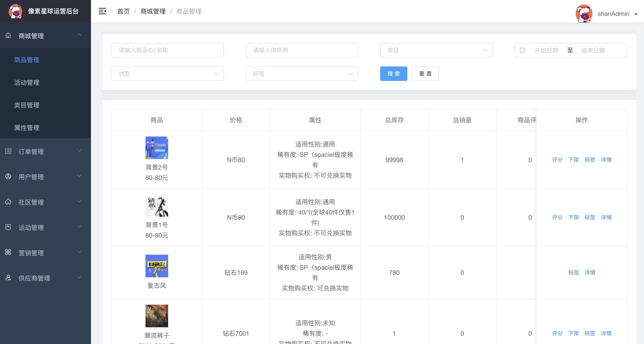Click the 商城管理 shop bag icon
This screenshot has height=344, width=644.
(8, 35)
